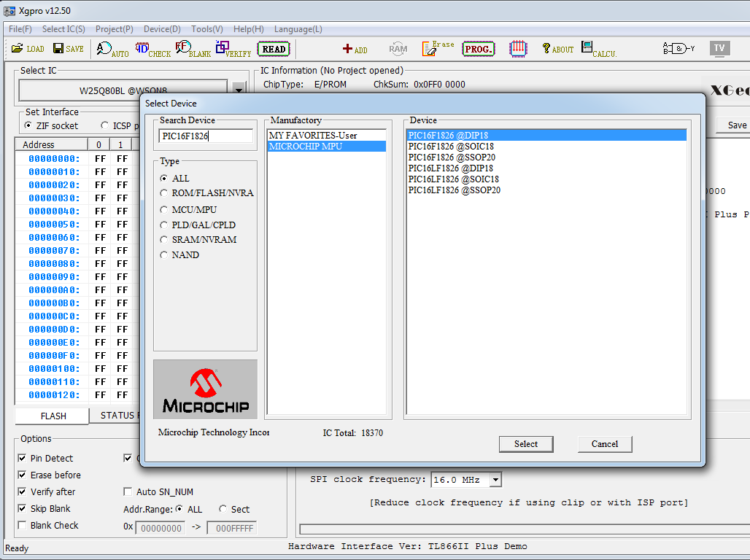The height and width of the screenshot is (560, 750).
Task: Select PIC16F1826 @DIP18 device
Action: pyautogui.click(x=546, y=136)
